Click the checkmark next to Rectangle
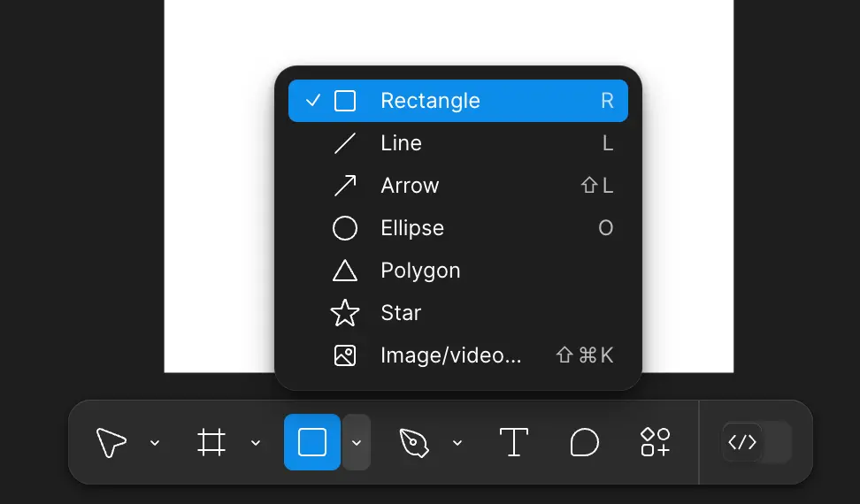The width and height of the screenshot is (860, 504). click(312, 101)
